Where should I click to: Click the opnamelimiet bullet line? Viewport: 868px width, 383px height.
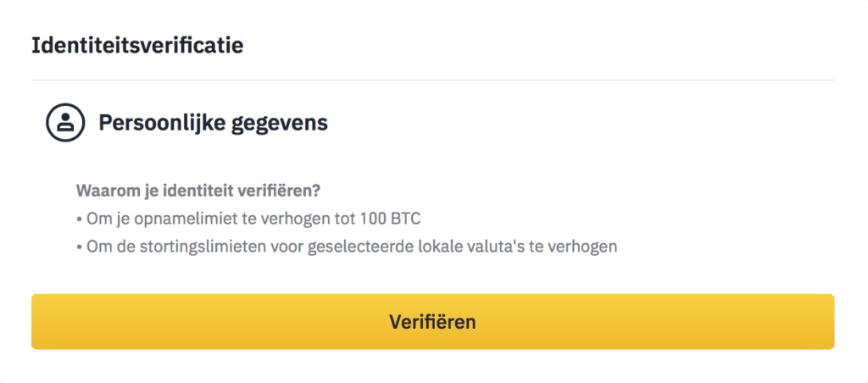tap(248, 219)
